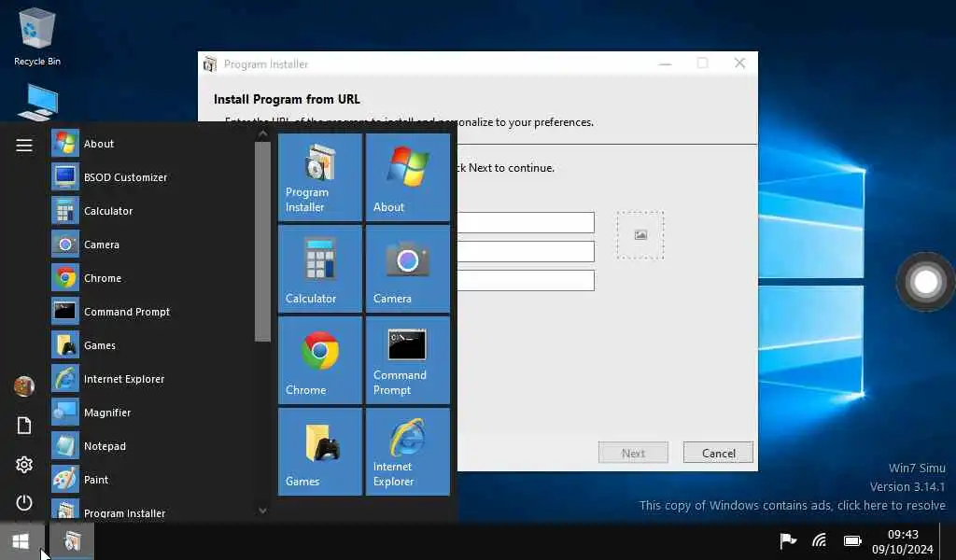Click the Calculator tile
Screen dimensions: 956x560
tap(320, 269)
